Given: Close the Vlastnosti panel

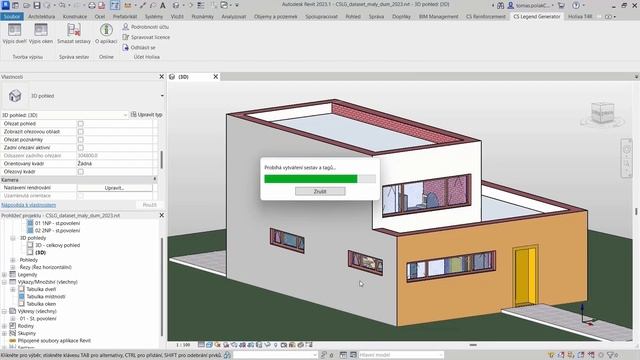Looking at the screenshot, I should 161,77.
